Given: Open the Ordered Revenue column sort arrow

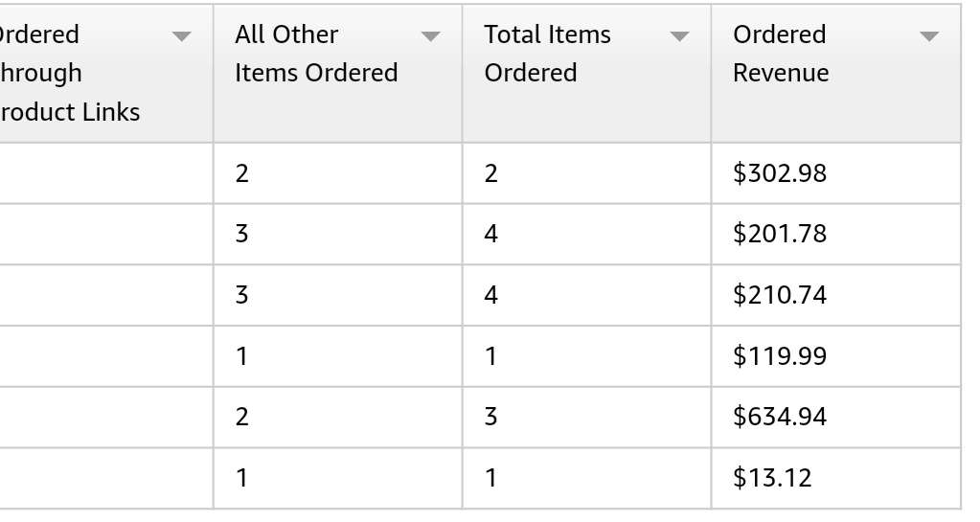Looking at the screenshot, I should coord(928,36).
